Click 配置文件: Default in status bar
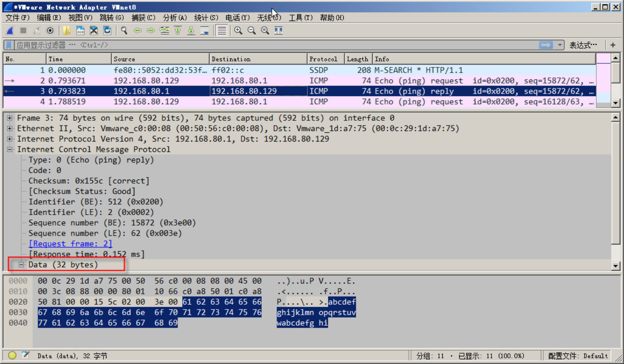The width and height of the screenshot is (624, 364). (578, 356)
